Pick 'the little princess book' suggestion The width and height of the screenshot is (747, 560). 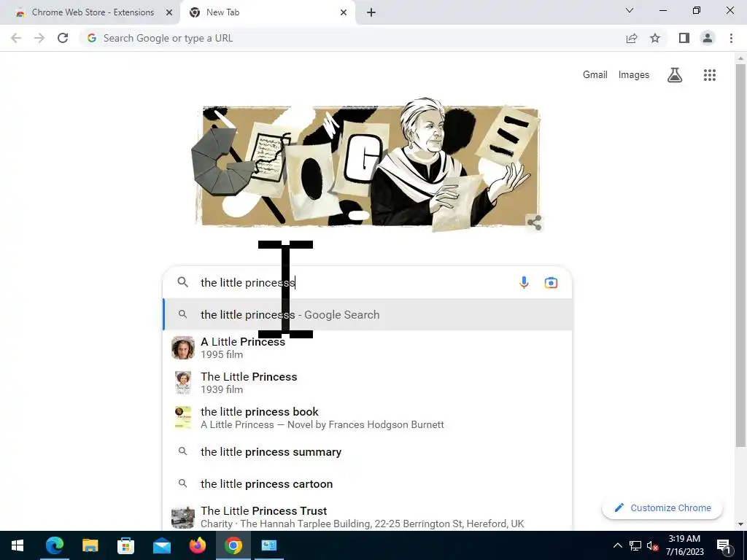[x=367, y=418]
